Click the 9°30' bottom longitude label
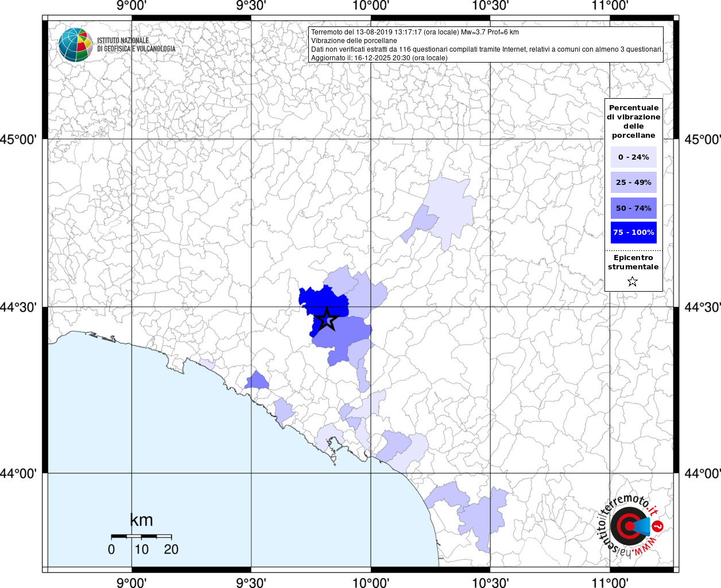The image size is (721, 588). point(251,582)
